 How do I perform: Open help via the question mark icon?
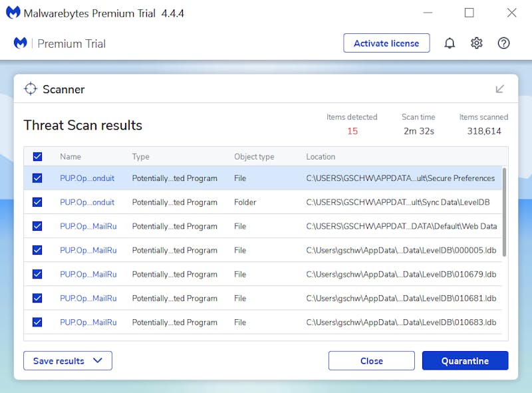point(503,43)
